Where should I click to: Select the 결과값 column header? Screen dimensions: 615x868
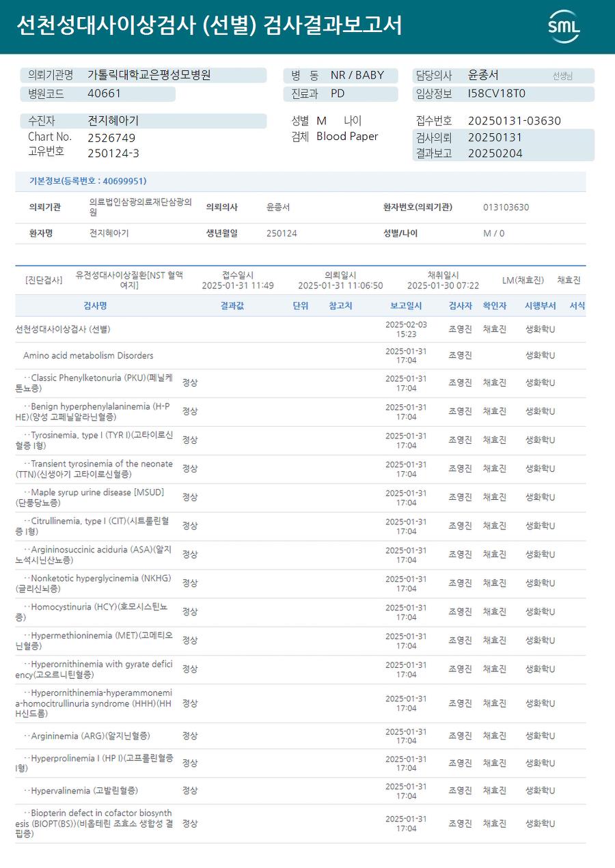click(x=232, y=306)
